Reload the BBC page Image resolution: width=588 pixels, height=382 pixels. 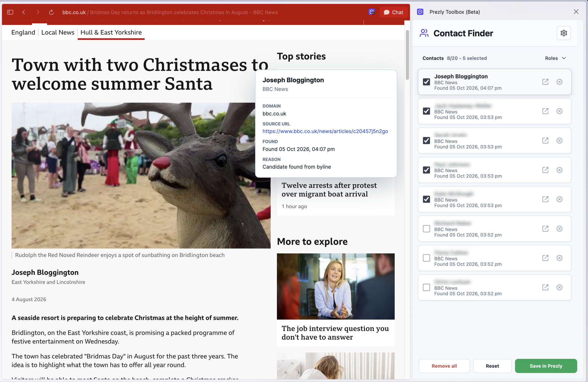[x=51, y=12]
